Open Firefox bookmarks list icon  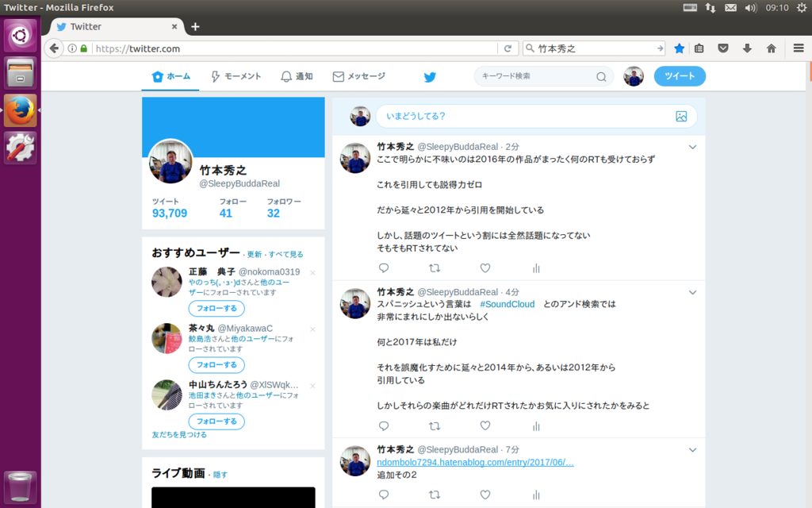click(x=699, y=48)
